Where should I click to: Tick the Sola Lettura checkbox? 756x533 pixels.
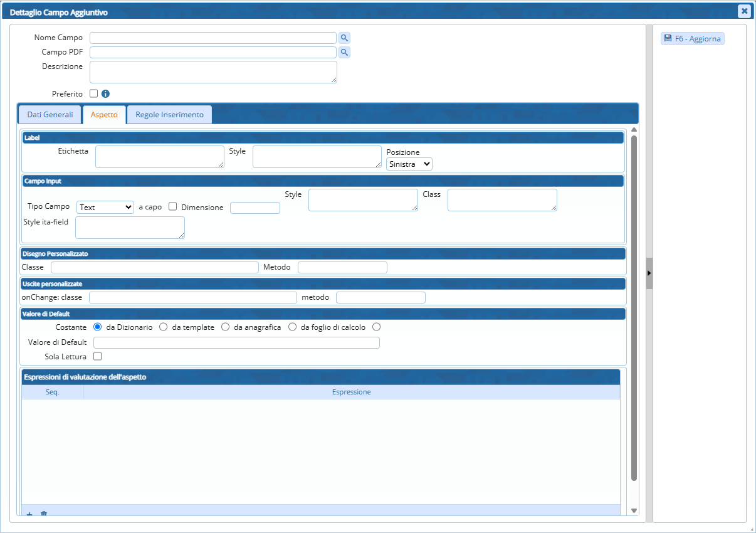click(x=97, y=356)
